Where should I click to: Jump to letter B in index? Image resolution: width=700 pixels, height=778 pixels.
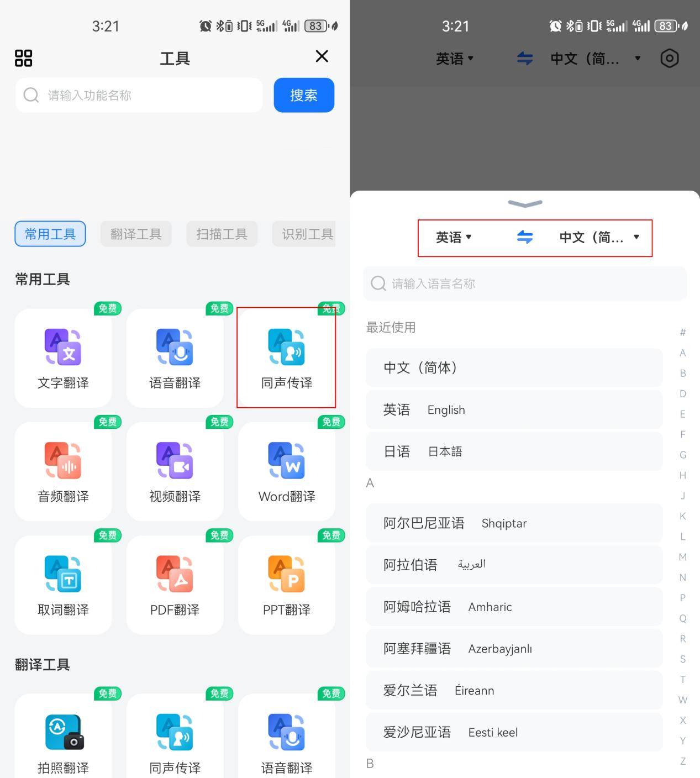(683, 373)
